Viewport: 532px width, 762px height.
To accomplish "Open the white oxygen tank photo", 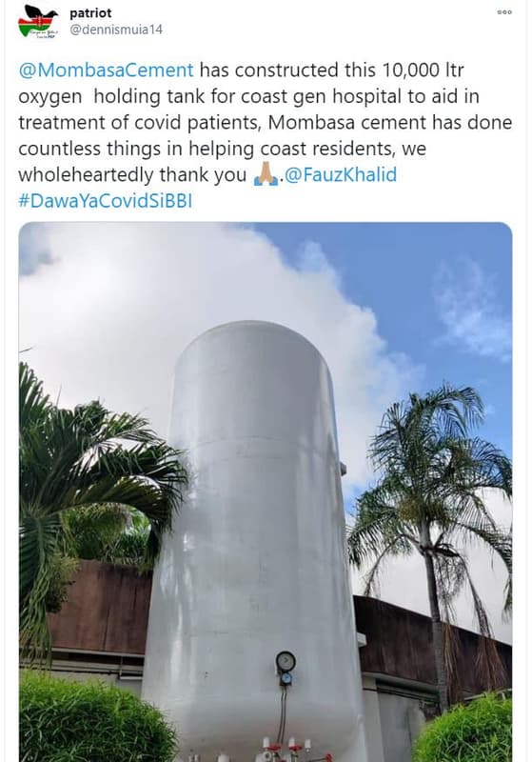I will pyautogui.click(x=265, y=491).
